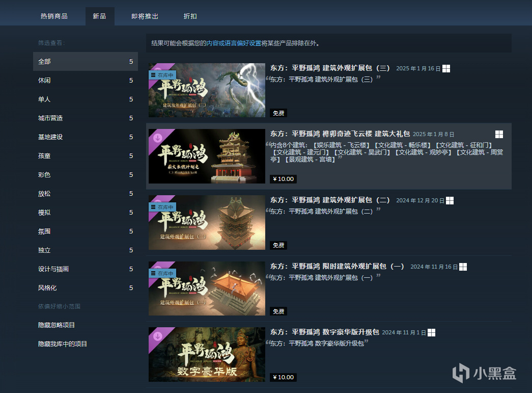532x393 pixels.
Task: Filter by 风格化 tag
Action: pos(86,287)
